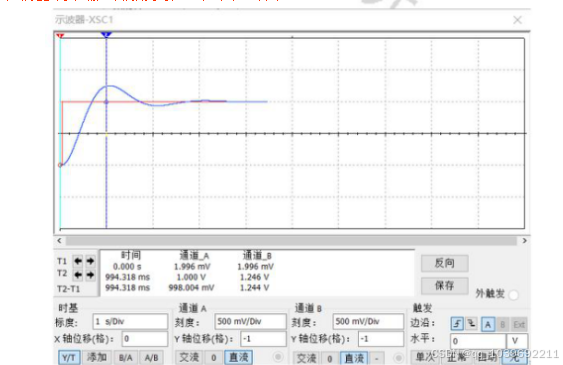Screen dimensions: 563x365
Task: Click channel B Y轴位移 field
Action: click(381, 339)
